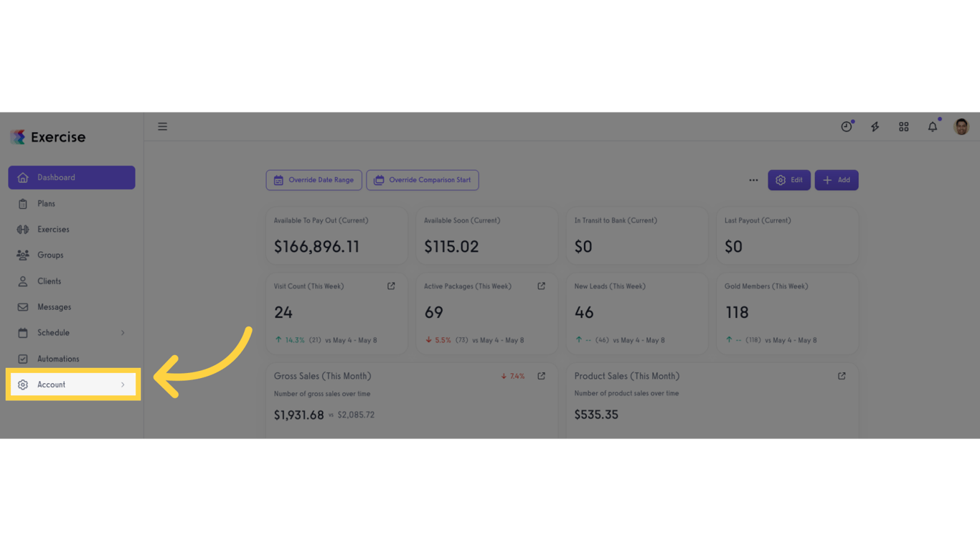Click Override Comparison Start button
The image size is (980, 551).
coord(423,180)
